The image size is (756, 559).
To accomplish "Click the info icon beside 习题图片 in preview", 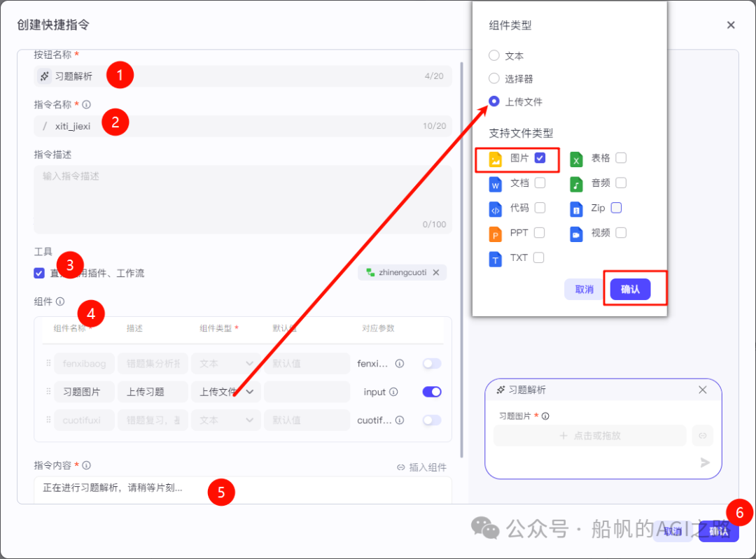I will [545, 416].
